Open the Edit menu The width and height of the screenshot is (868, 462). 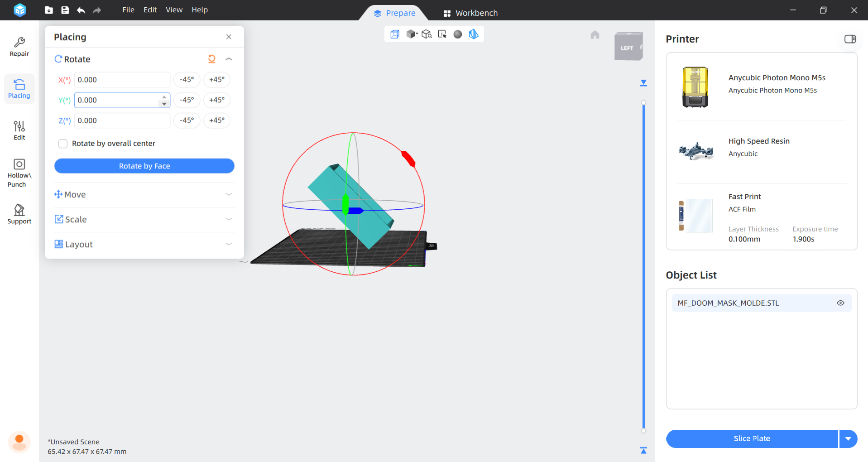tap(150, 10)
